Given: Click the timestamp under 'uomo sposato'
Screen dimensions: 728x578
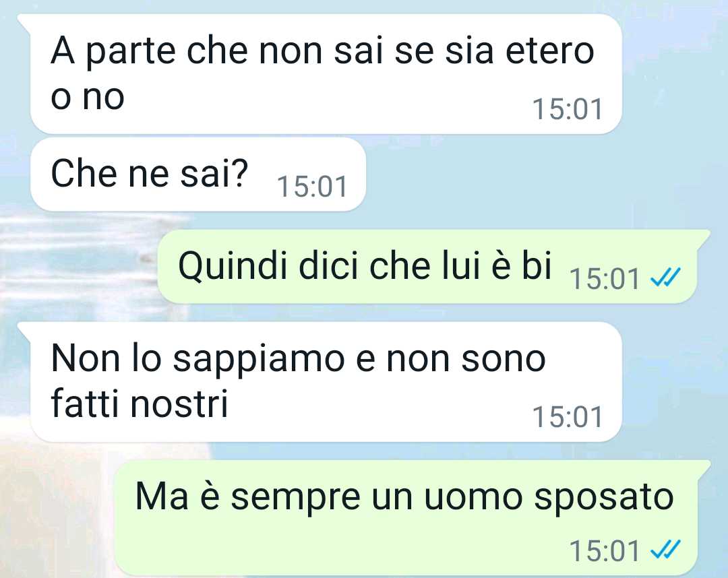Looking at the screenshot, I should coord(604,550).
